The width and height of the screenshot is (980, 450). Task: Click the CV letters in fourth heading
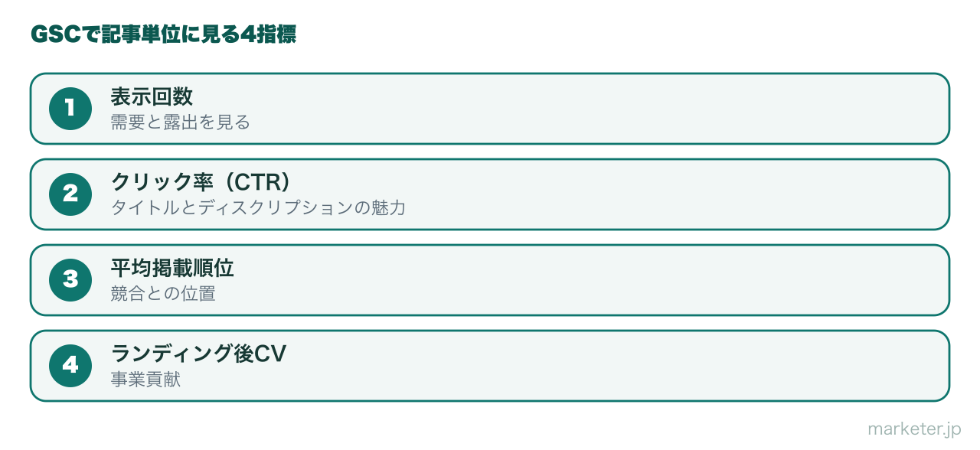coord(270,354)
